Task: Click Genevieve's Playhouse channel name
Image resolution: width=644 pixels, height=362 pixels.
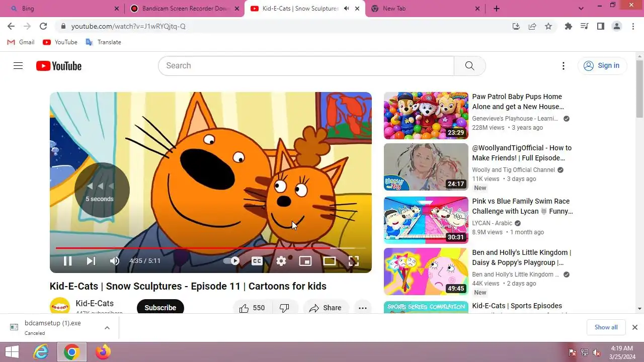Action: click(x=515, y=119)
